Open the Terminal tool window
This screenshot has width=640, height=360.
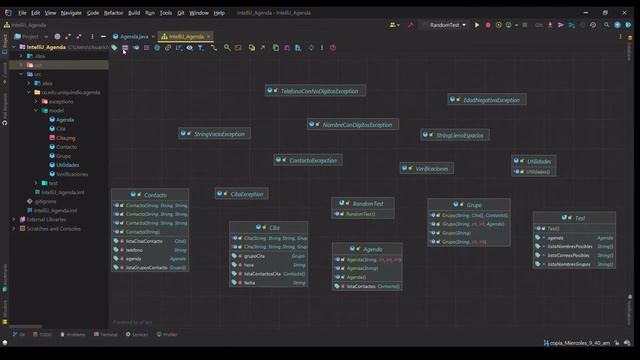click(x=106, y=334)
